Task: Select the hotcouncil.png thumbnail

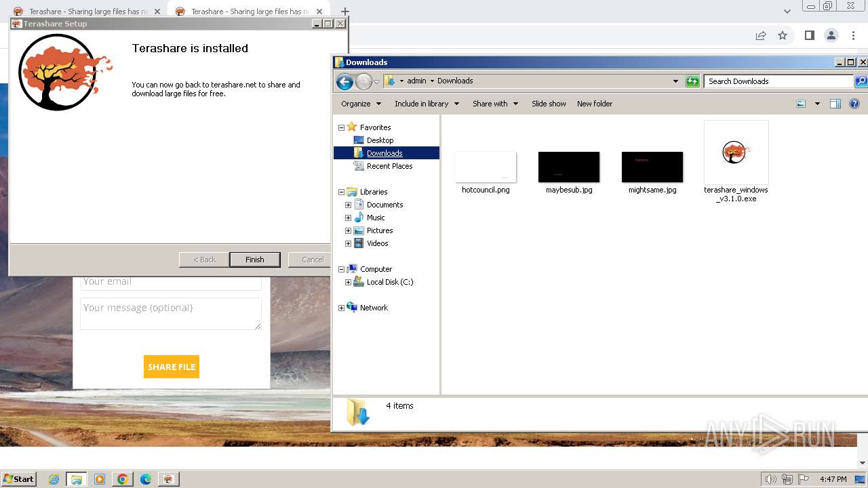Action: (486, 167)
